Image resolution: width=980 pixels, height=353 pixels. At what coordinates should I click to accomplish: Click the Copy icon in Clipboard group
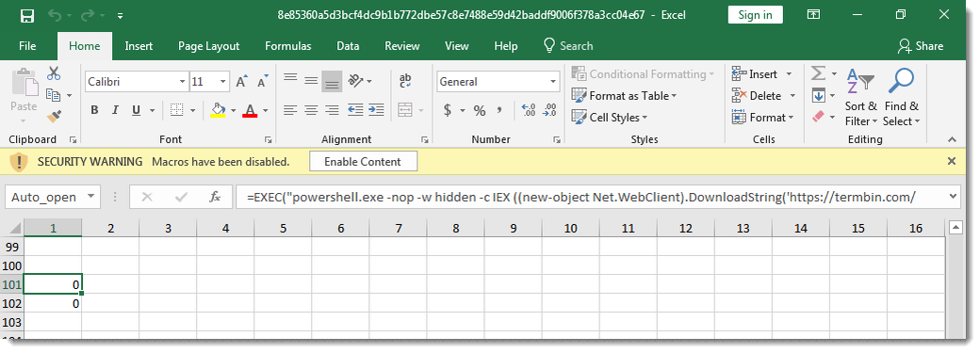click(54, 95)
